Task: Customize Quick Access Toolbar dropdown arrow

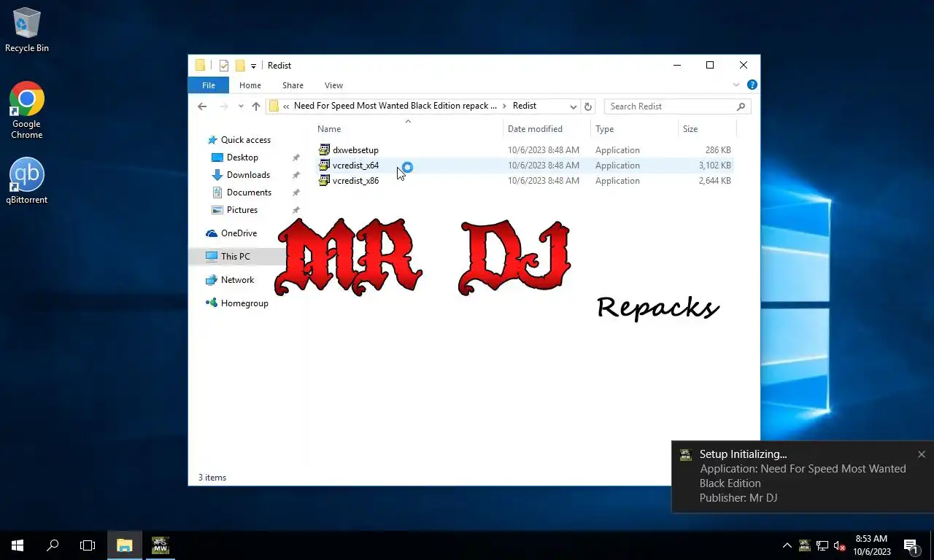Action: click(x=253, y=66)
